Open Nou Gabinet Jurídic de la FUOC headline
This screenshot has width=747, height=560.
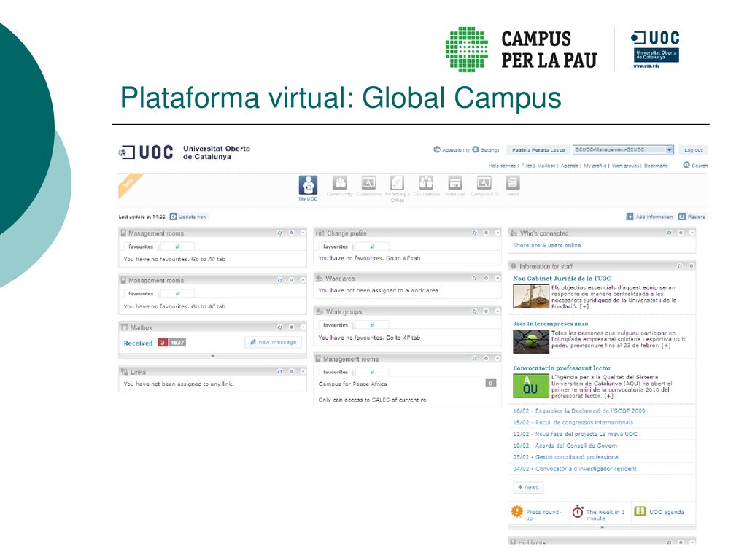pos(562,278)
